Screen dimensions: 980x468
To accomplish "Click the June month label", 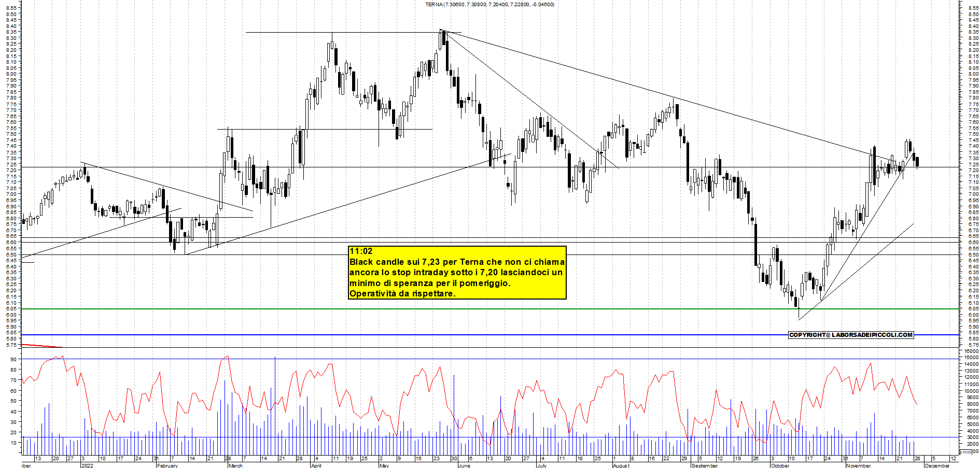I will tap(464, 465).
